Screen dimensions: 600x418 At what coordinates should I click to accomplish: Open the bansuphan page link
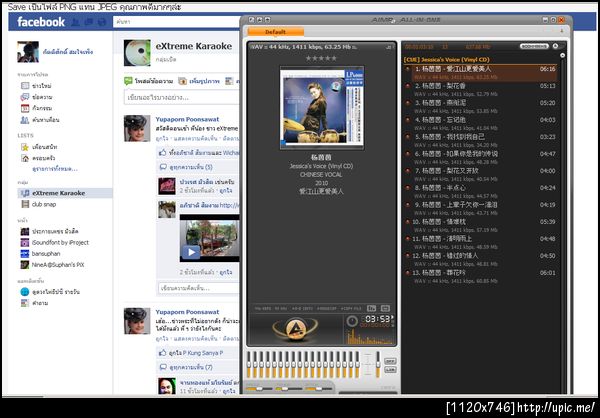coord(40,253)
